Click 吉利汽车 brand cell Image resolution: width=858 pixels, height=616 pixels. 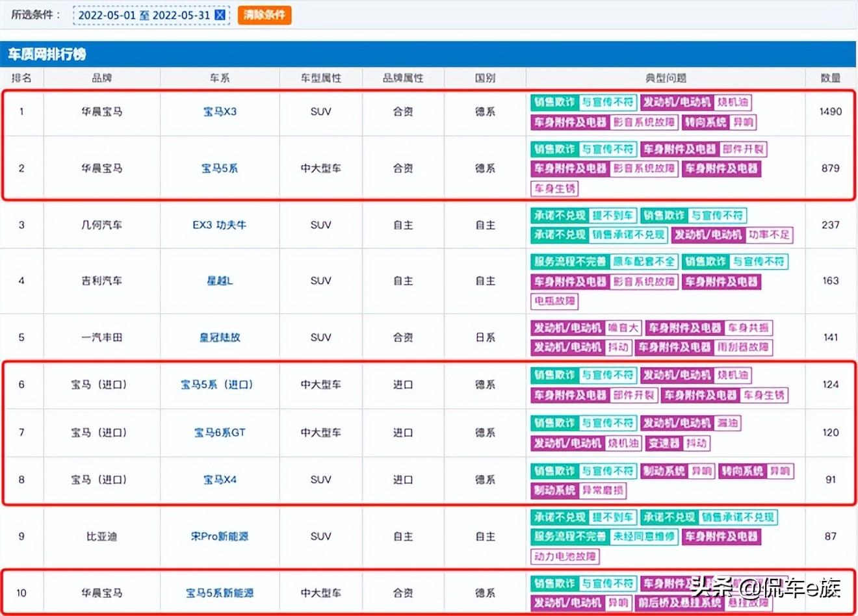coord(102,281)
